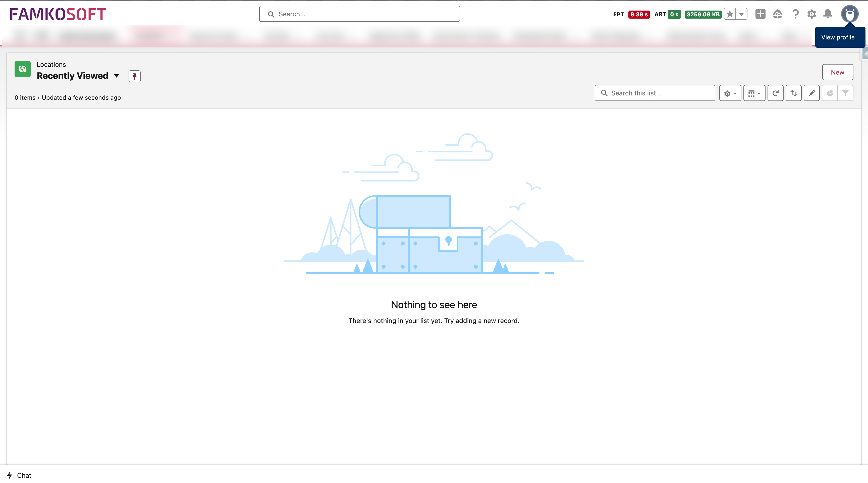Add this page to favorites star

[730, 14]
